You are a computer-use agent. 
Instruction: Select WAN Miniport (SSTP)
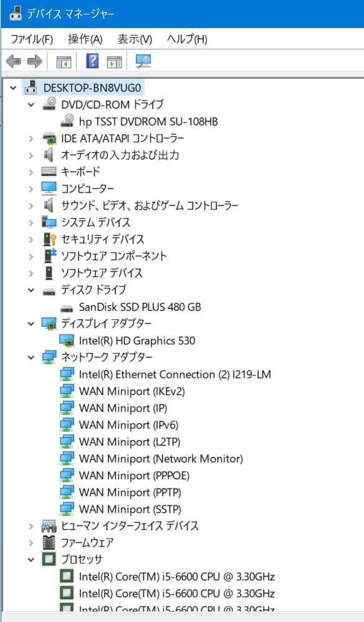coord(130,509)
